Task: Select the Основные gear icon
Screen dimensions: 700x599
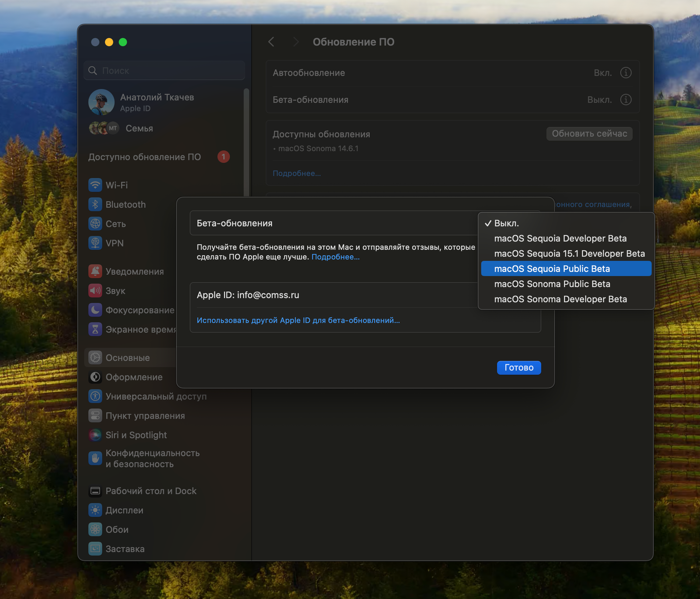Action: click(x=95, y=358)
